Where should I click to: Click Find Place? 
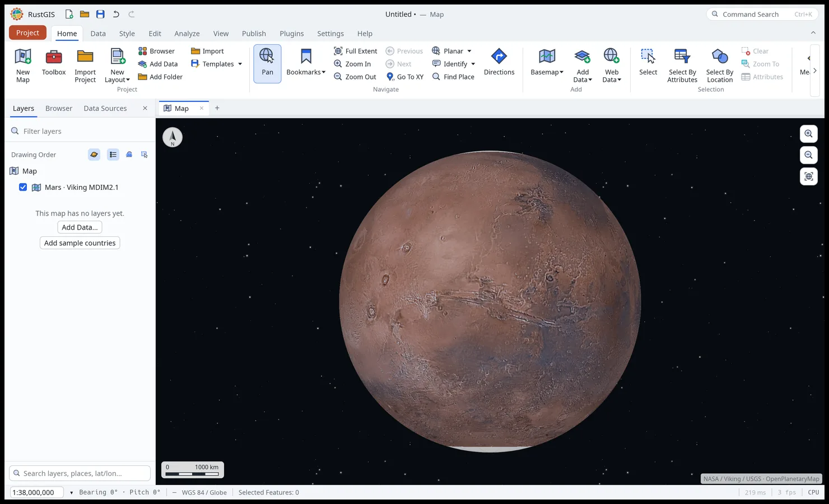[x=453, y=77]
